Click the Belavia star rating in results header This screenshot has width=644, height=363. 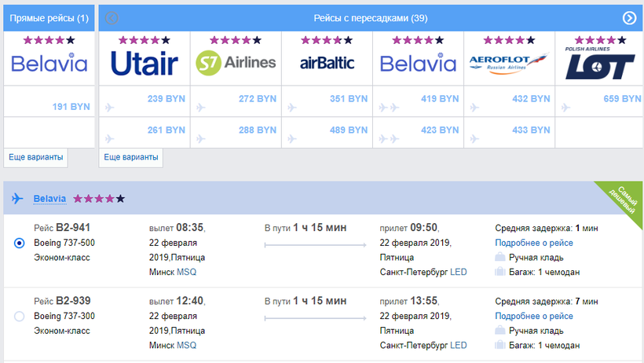click(99, 199)
